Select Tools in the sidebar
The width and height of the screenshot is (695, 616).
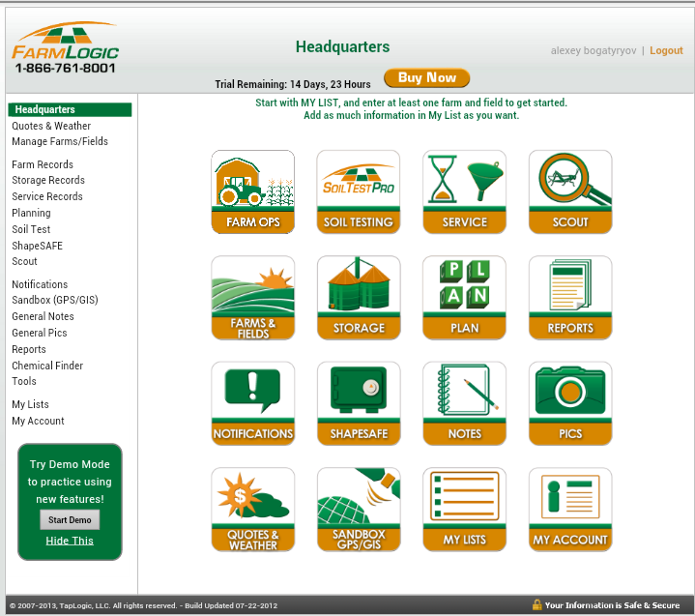(x=24, y=381)
